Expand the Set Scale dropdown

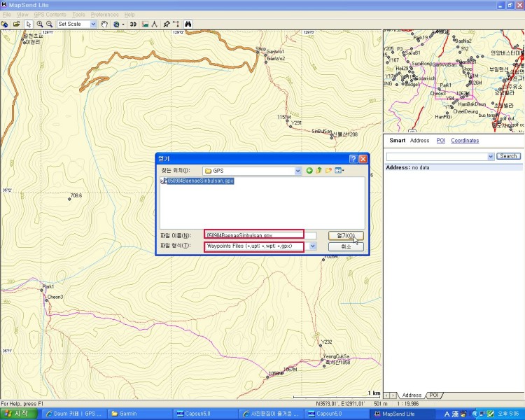click(93, 24)
